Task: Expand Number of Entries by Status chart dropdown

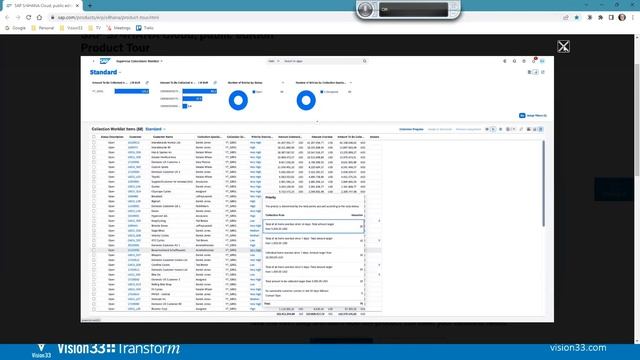Action: pyautogui.click(x=282, y=82)
